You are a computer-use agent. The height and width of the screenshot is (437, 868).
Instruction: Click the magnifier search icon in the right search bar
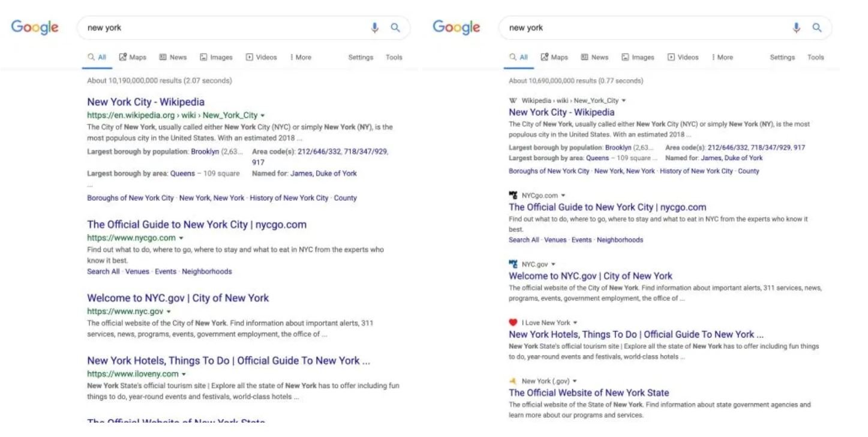coord(817,28)
